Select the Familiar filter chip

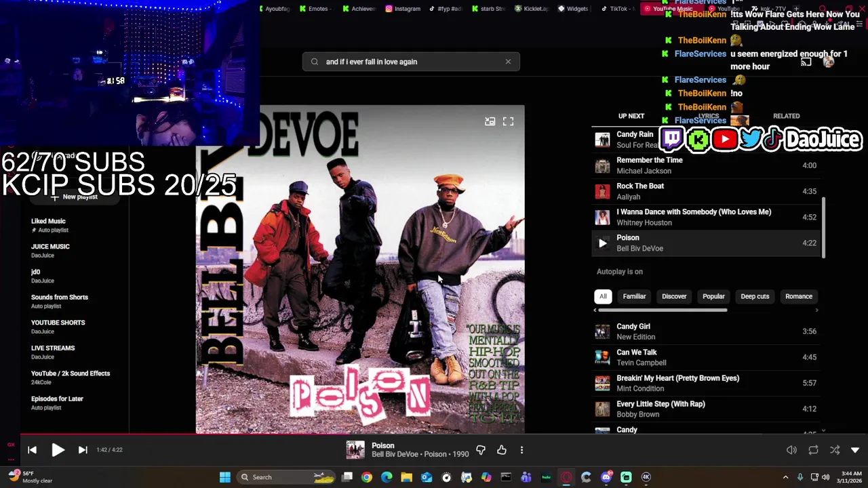(x=634, y=296)
